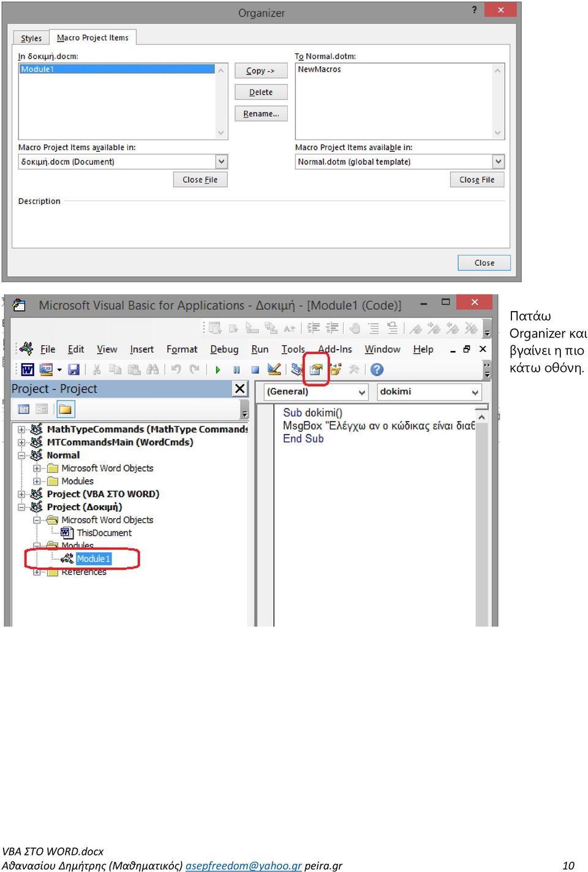
Task: Click the Close button in Organizer
Action: [x=484, y=263]
